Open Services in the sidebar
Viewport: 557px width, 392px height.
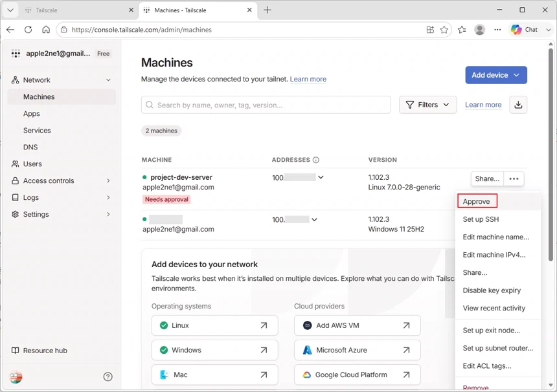[x=62, y=130]
